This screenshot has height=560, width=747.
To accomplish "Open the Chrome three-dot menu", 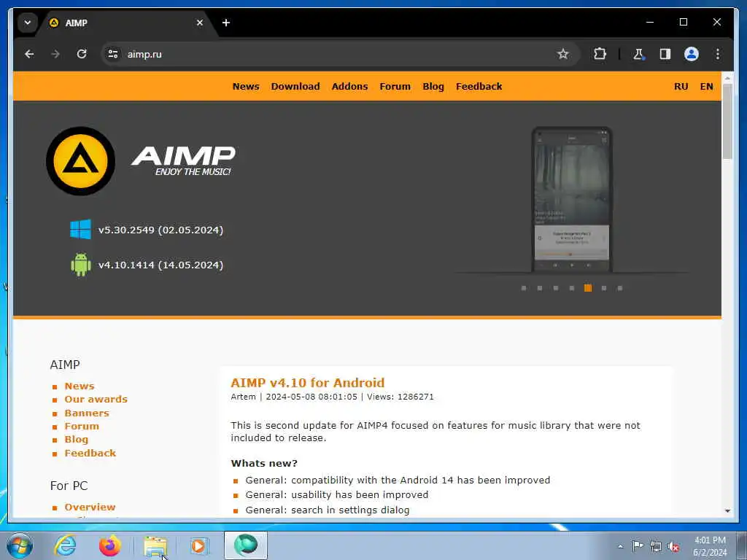I will pos(718,54).
